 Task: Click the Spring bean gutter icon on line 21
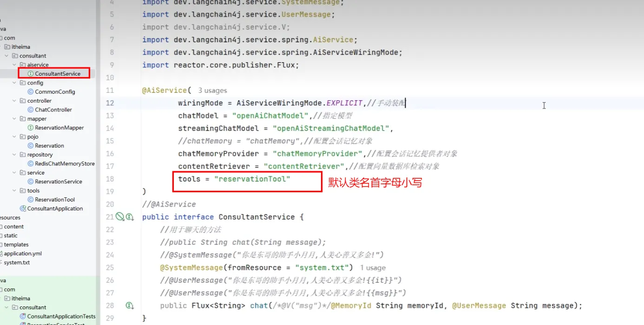120,216
